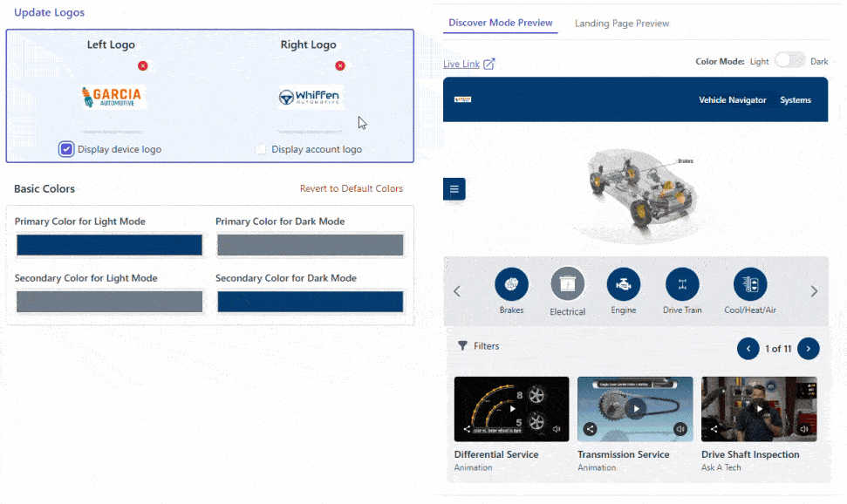
Task: Enable the Display account logo checkbox
Action: tap(261, 149)
